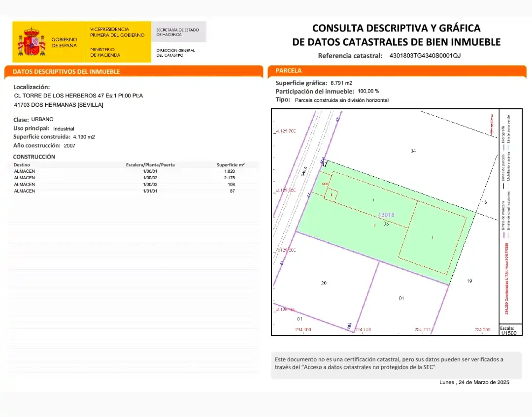Click participation value '100,00 %'
The height and width of the screenshot is (417, 532).
click(368, 91)
